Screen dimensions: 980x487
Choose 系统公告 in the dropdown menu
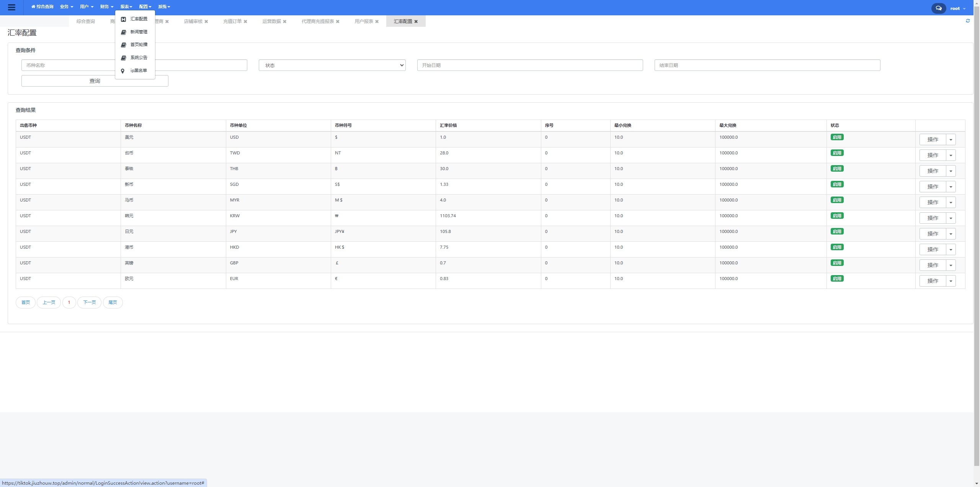click(x=138, y=57)
